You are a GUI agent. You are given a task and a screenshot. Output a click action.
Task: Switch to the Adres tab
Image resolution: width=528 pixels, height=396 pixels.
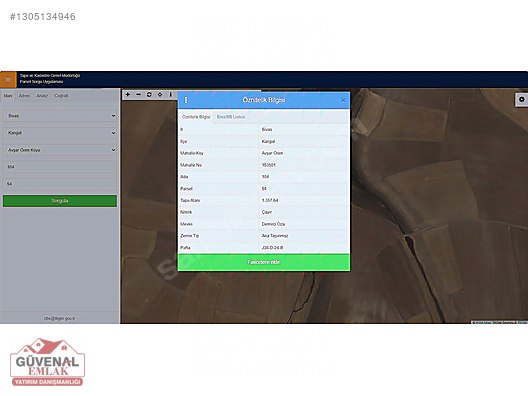24,96
